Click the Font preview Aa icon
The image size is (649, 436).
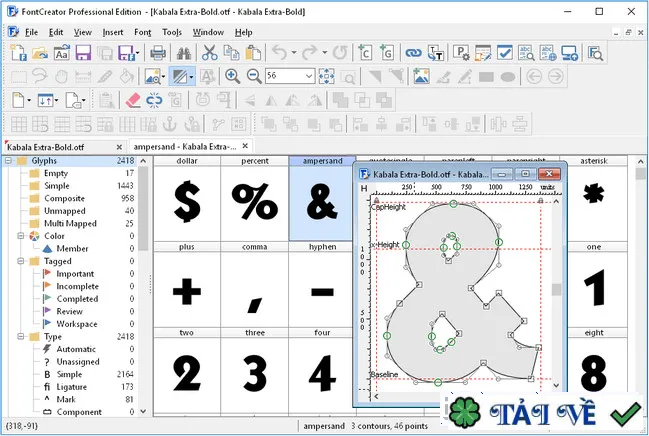[61, 53]
